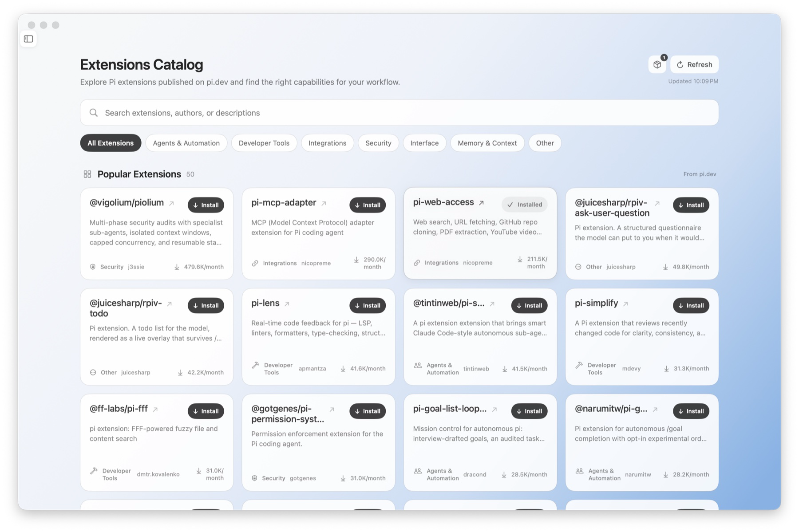Open external link arrow for pi-mcp-adapter
The image size is (799, 532).
[324, 204]
